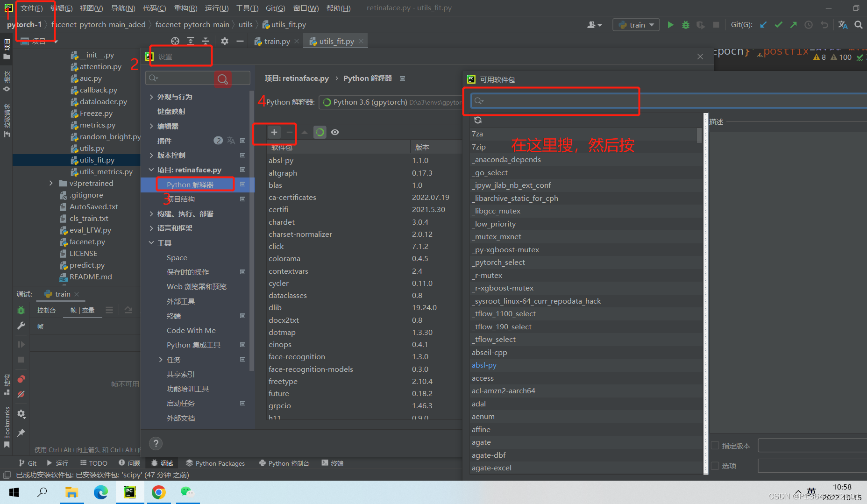Screen dimensions: 867x504
Task: Open the train run configuration dropdown
Action: 636,25
